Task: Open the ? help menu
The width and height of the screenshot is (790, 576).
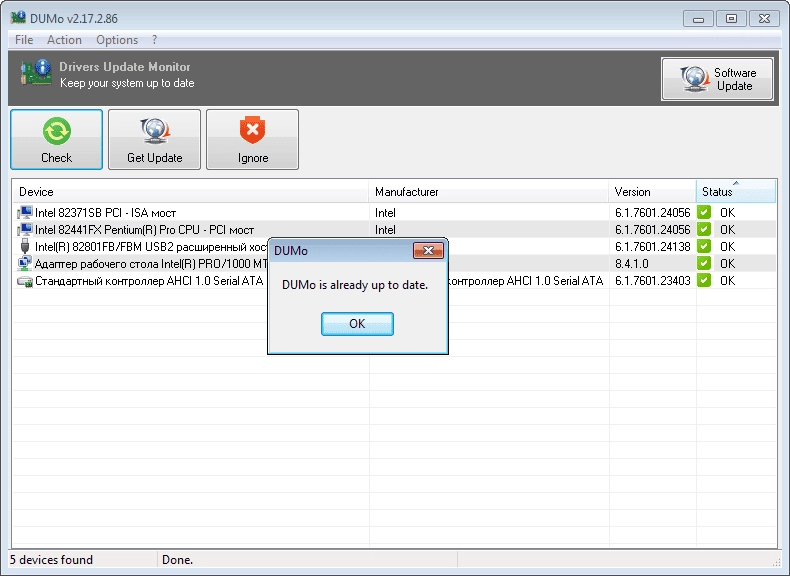Action: pos(154,40)
